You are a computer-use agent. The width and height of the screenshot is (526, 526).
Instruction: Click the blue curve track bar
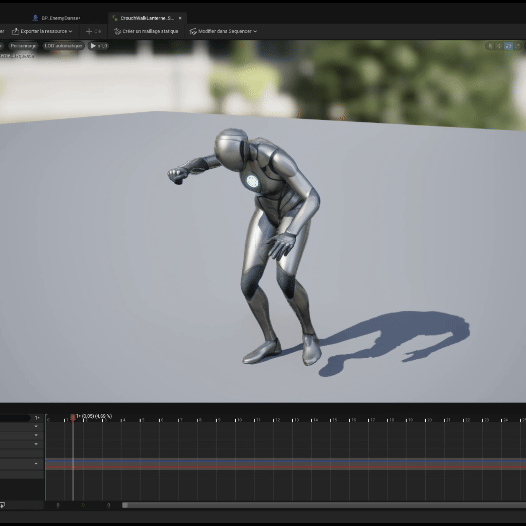pyautogui.click(x=285, y=461)
